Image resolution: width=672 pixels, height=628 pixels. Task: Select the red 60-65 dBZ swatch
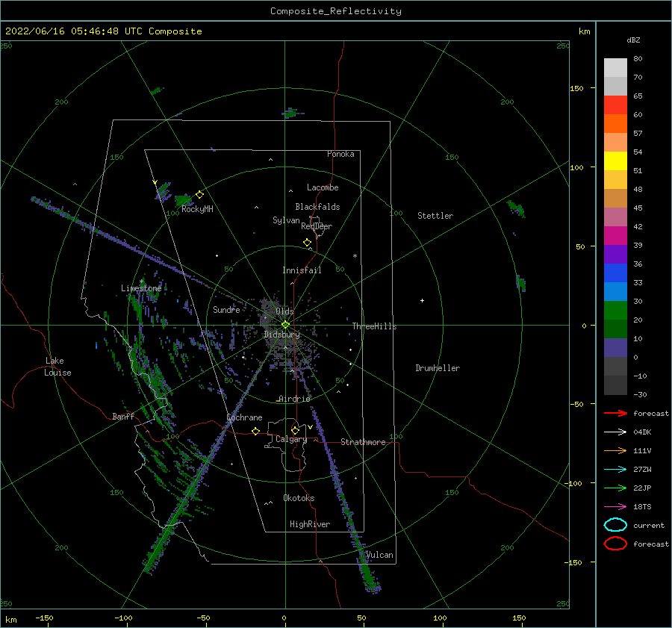click(615, 105)
